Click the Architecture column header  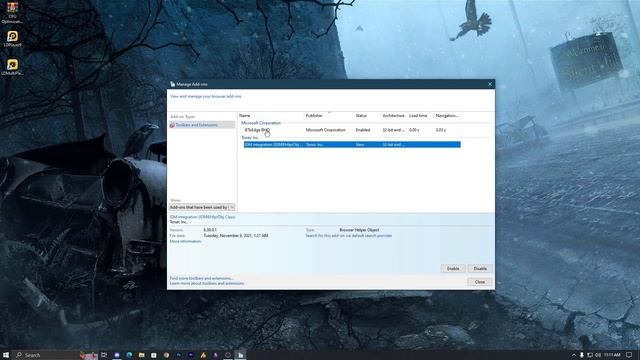(x=394, y=116)
